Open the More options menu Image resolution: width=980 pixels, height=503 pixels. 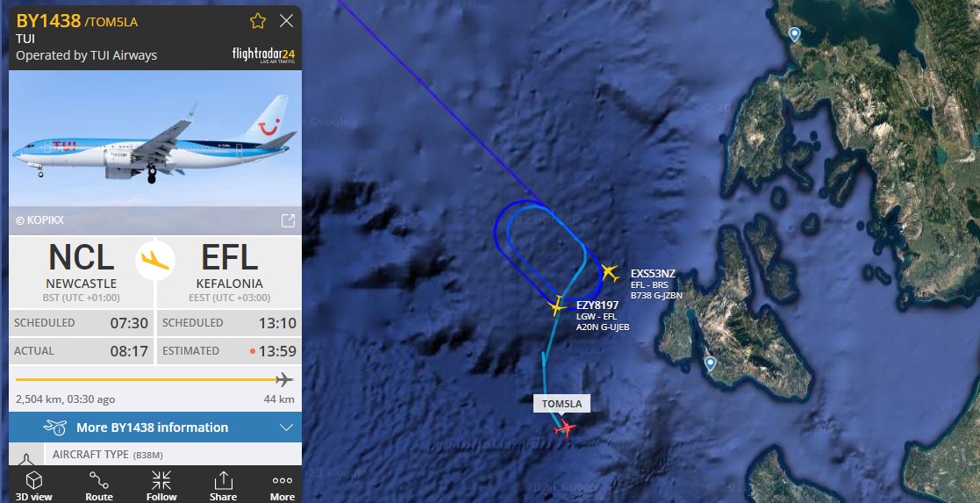coord(282,485)
